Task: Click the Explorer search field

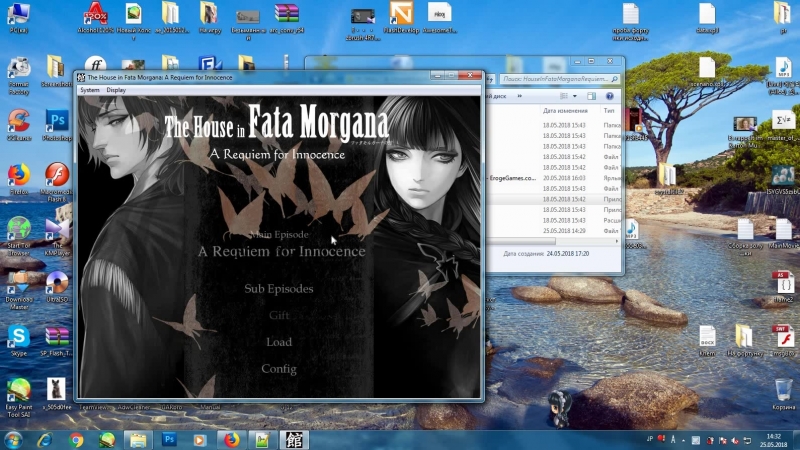Action: 559,79
